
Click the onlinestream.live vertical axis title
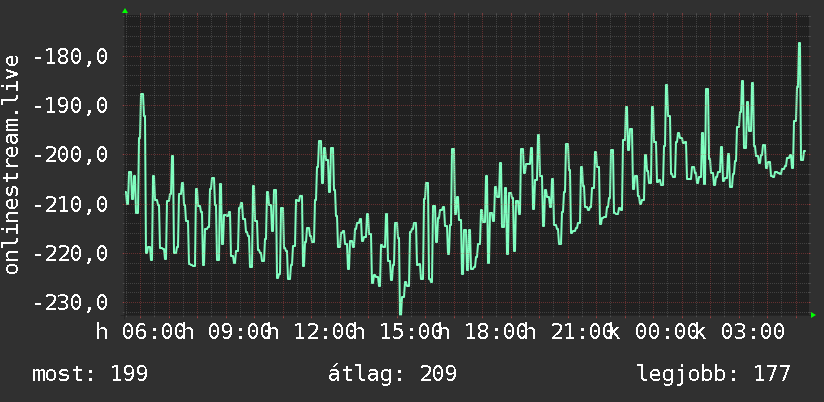pos(12,164)
